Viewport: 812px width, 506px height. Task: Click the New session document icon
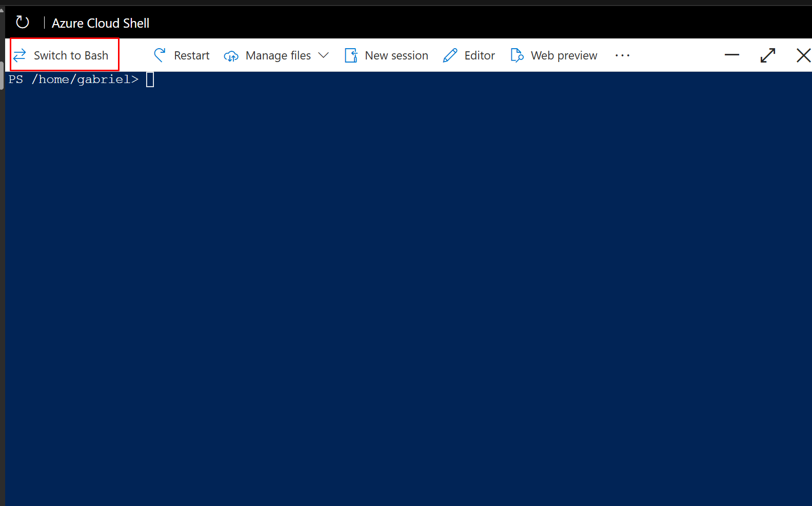351,55
